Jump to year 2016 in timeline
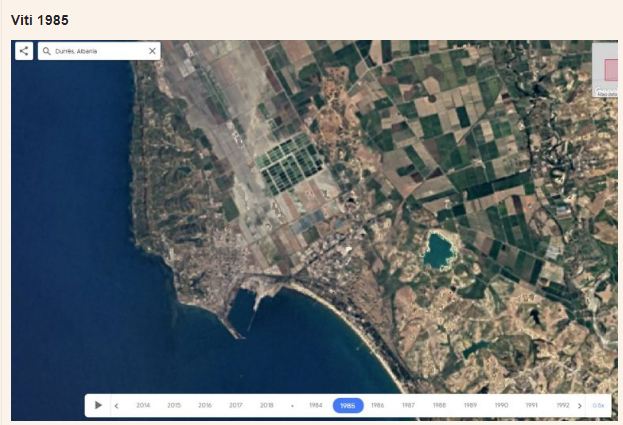 [x=205, y=405]
